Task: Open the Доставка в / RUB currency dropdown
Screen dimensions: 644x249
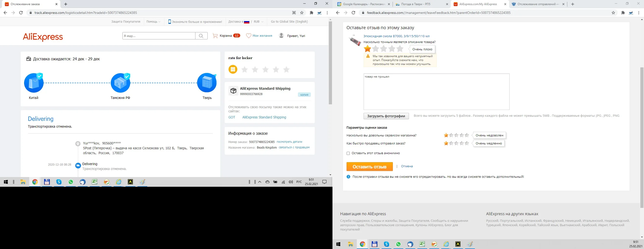Action: (x=246, y=22)
